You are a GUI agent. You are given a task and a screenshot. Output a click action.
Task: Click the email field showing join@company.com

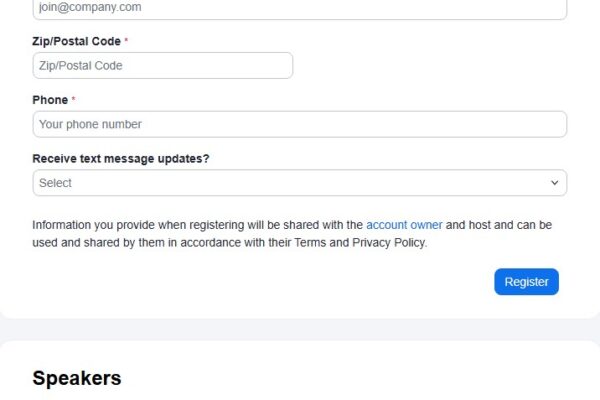[299, 8]
